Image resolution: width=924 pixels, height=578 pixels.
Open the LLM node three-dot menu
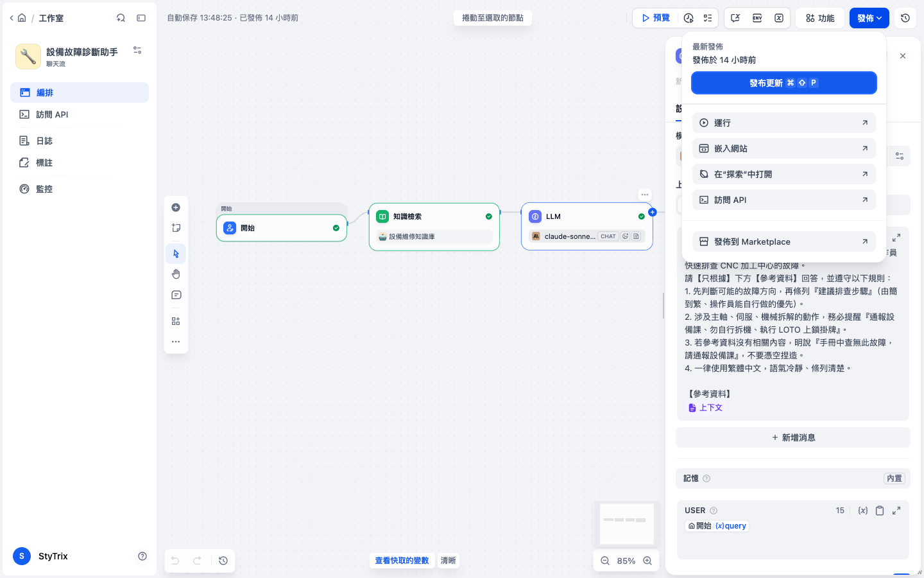(x=645, y=195)
